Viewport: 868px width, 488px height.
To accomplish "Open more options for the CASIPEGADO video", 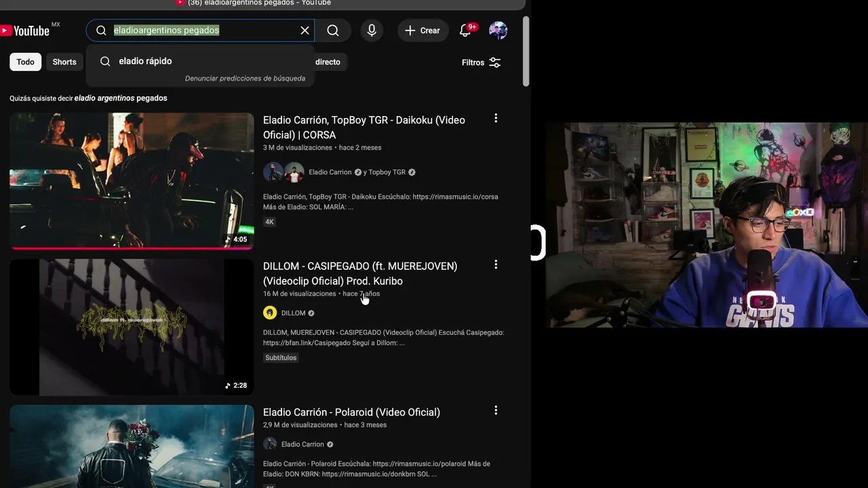I will tap(496, 264).
